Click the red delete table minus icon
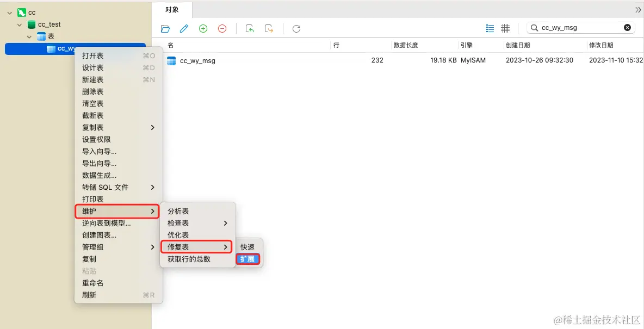This screenshot has height=329, width=644. point(222,28)
